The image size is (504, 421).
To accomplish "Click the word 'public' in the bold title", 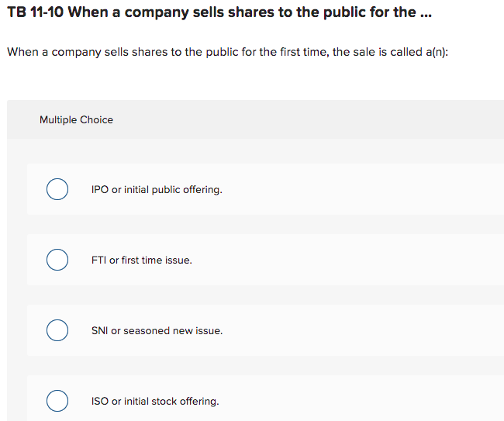I will [x=322, y=13].
